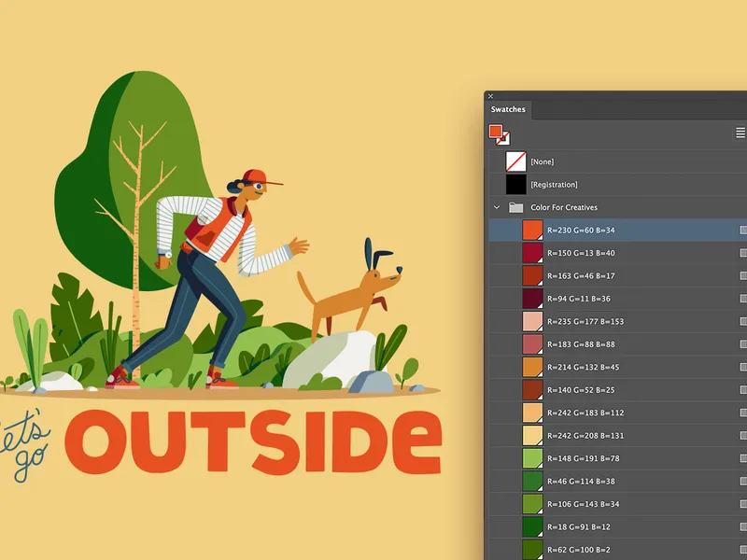
Task: Click the color type icon on R=235 G=177 B=153 row
Action: 743,322
